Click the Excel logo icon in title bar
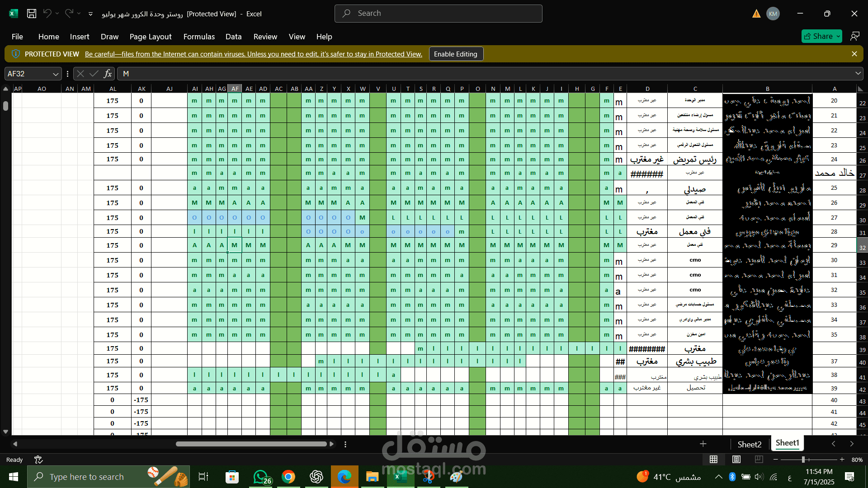The width and height of the screenshot is (868, 488). tap(14, 14)
